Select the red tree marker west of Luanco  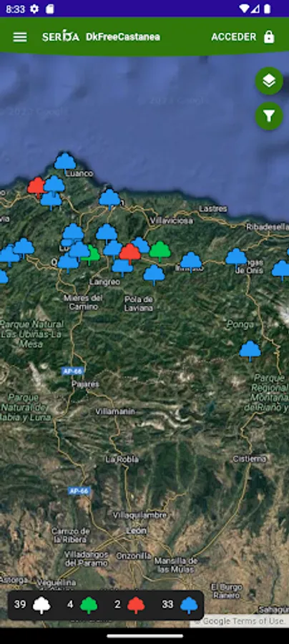36,187
